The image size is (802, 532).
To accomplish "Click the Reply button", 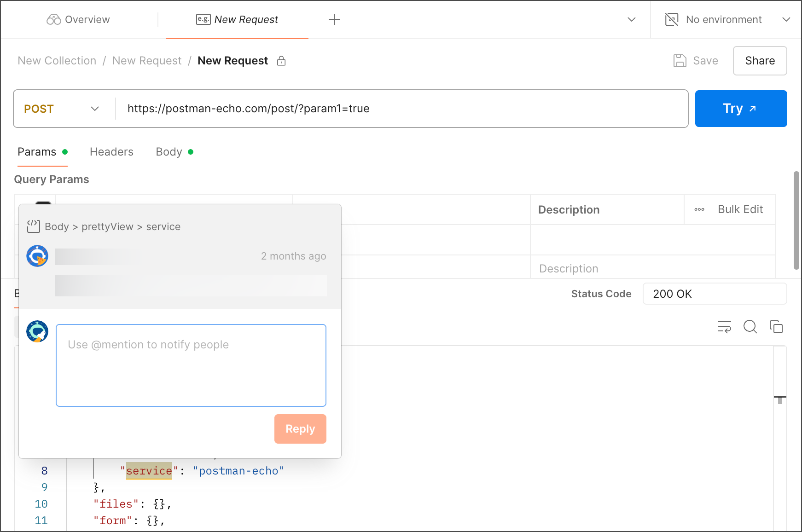I will coord(300,429).
